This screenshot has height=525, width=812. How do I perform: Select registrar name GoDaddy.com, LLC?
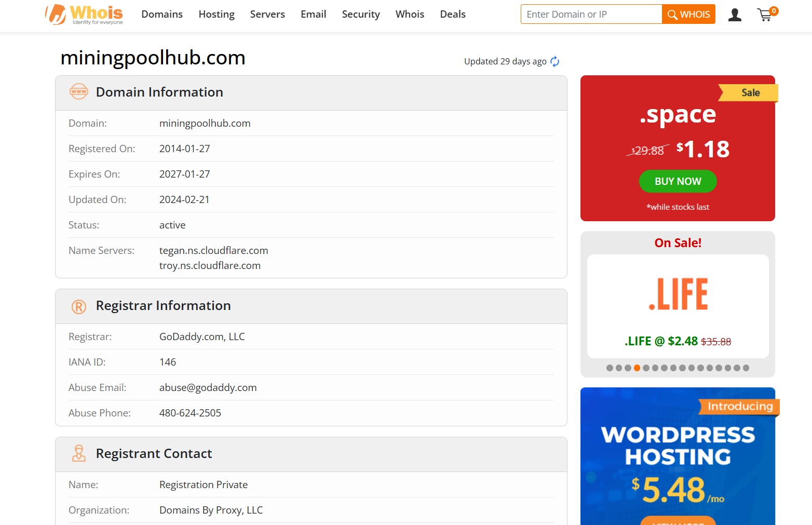202,336
